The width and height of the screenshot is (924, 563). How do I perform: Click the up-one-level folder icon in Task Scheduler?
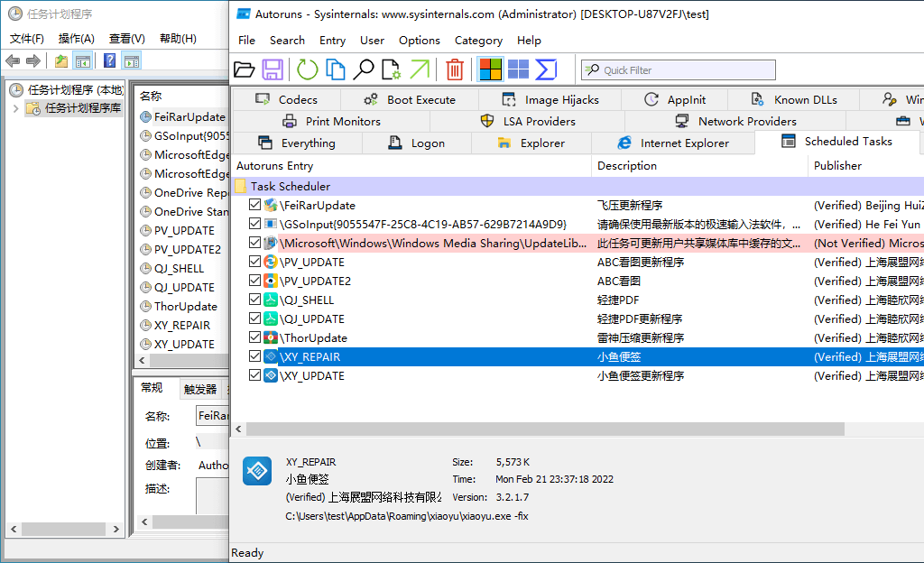[x=60, y=60]
